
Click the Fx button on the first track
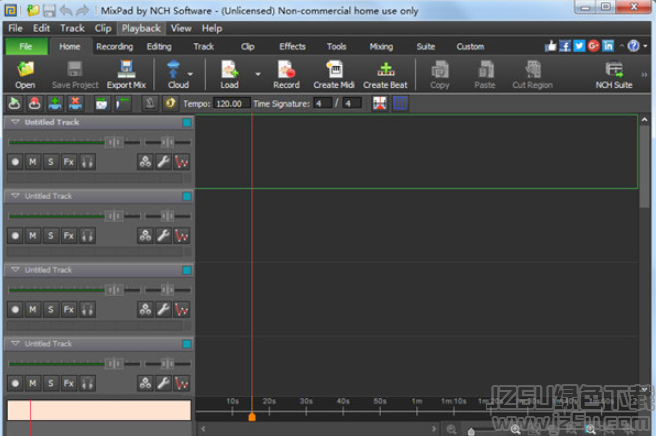coord(69,162)
